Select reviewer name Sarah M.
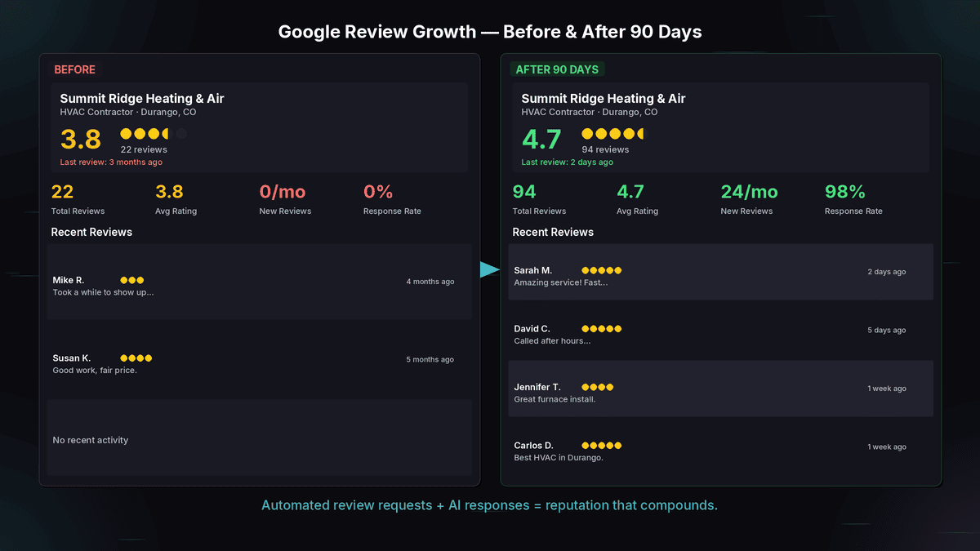 (533, 270)
